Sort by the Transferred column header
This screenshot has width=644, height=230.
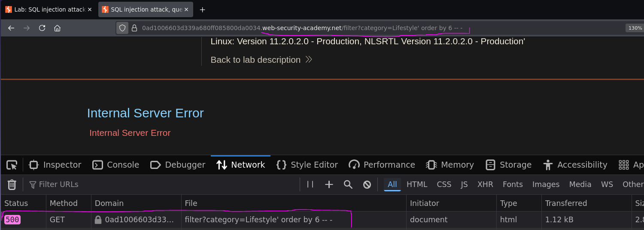pyautogui.click(x=586, y=203)
